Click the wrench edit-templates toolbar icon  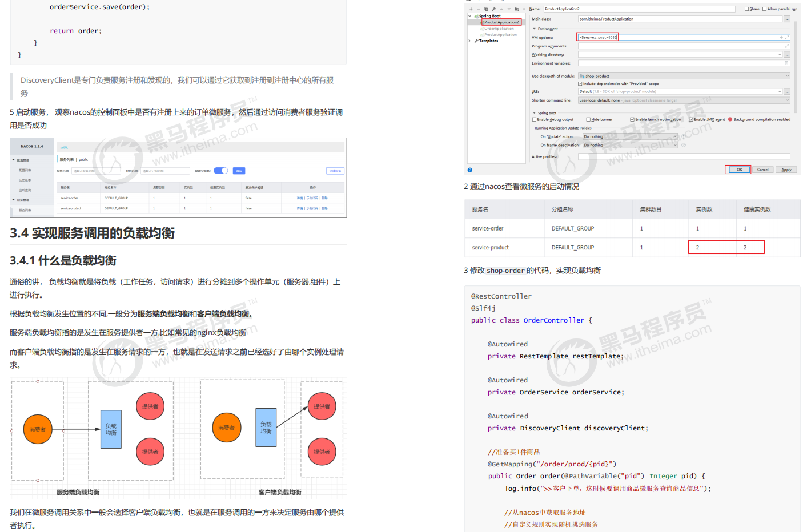[494, 9]
